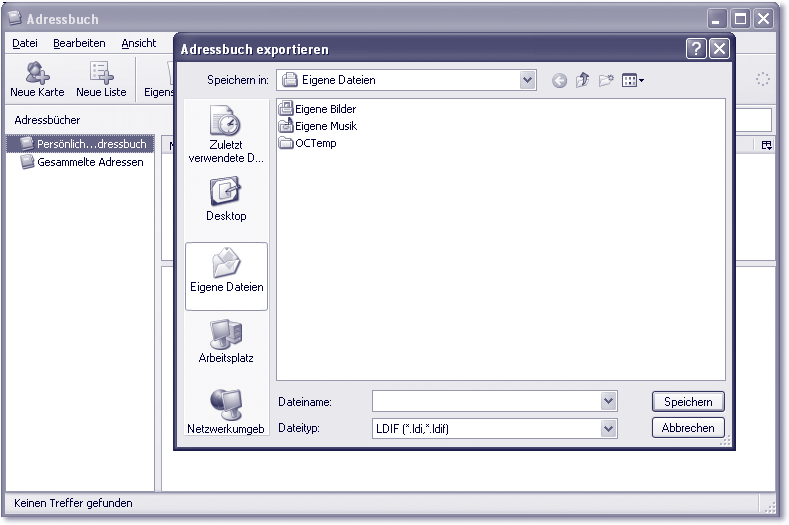
Task: Open the view menu icon in dialog
Action: point(633,81)
